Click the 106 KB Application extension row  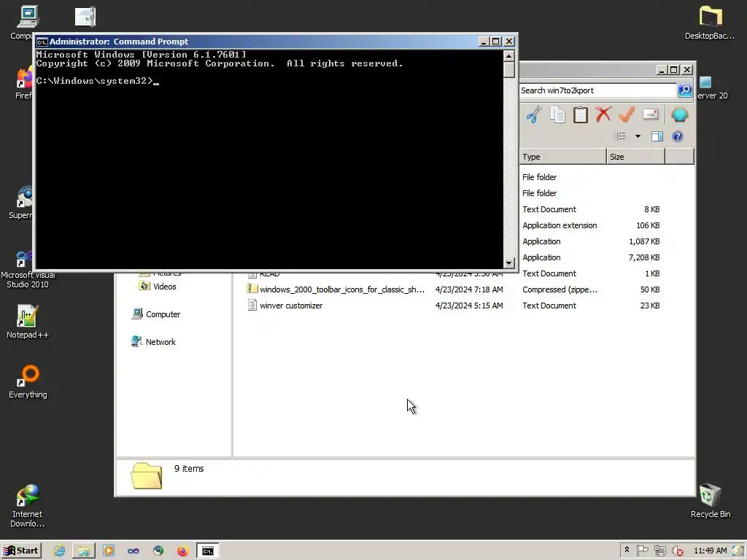click(x=591, y=225)
